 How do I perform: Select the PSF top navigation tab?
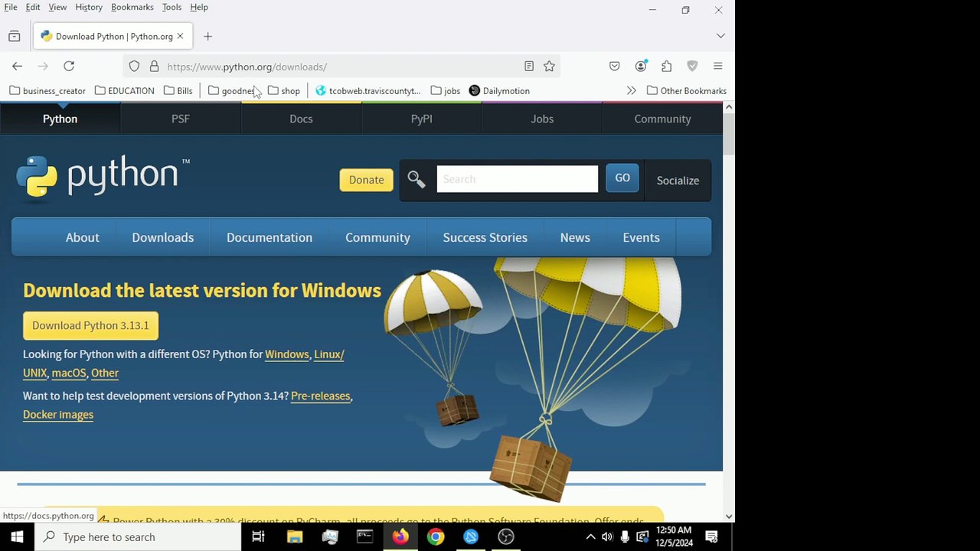tap(181, 119)
